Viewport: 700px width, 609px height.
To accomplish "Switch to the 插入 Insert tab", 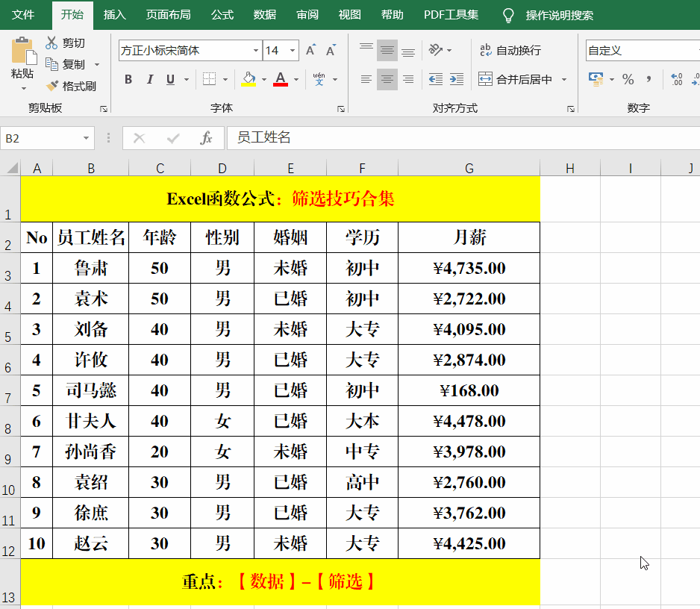I will tap(115, 15).
